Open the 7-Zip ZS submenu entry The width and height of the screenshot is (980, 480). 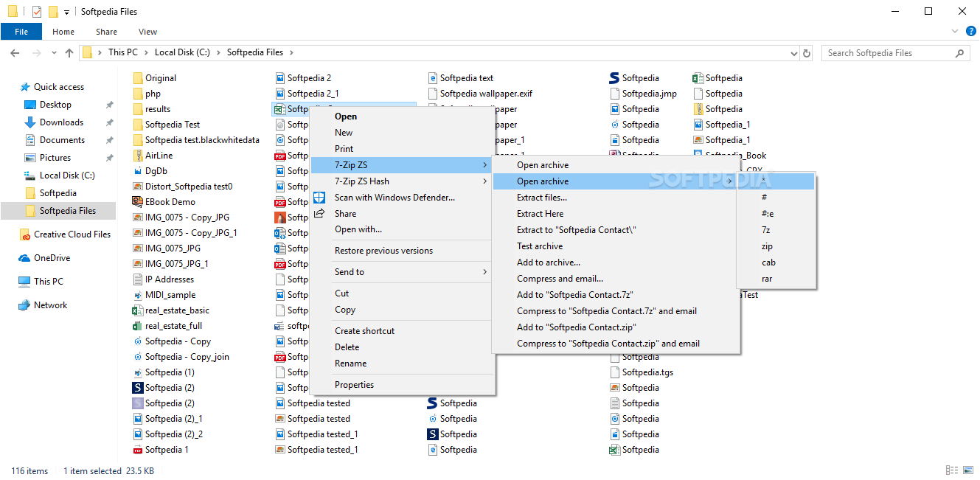(401, 165)
